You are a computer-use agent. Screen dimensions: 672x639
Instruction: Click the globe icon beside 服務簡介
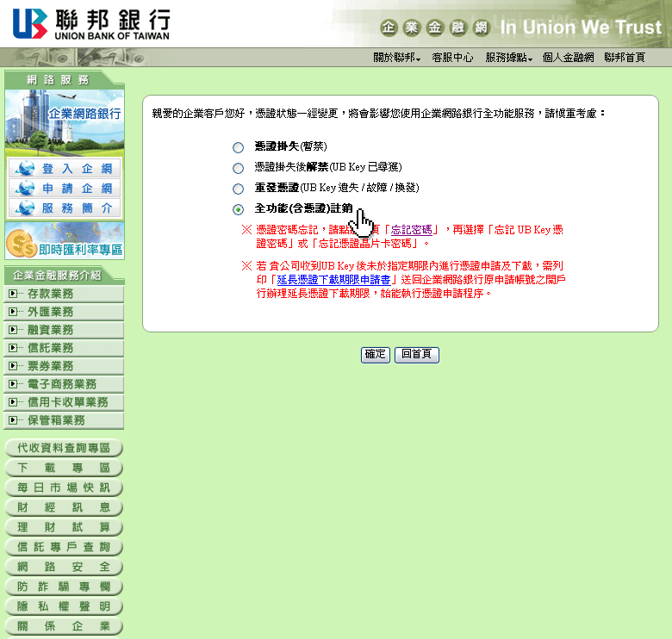(25, 208)
